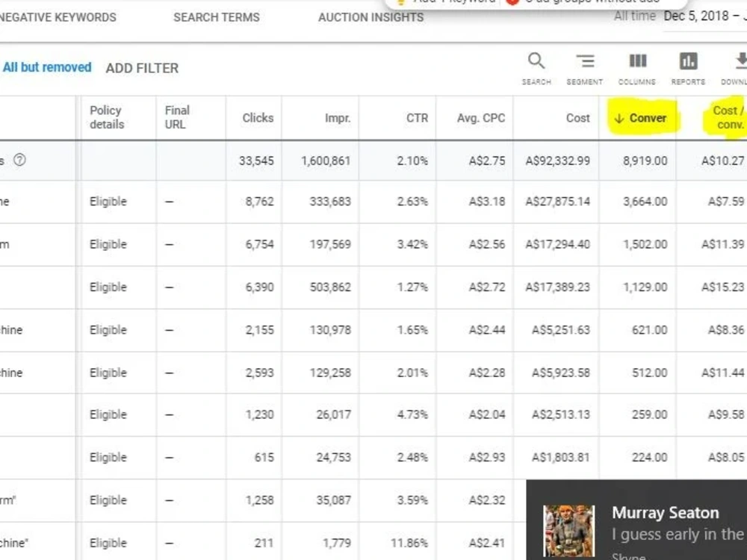Sort by the CTR column header
Image resolution: width=747 pixels, height=560 pixels.
coord(417,118)
